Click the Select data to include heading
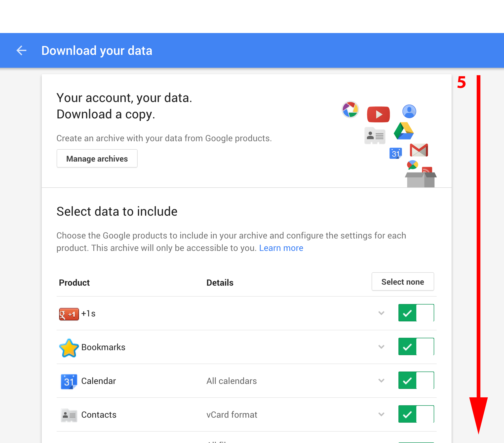 pyautogui.click(x=117, y=211)
